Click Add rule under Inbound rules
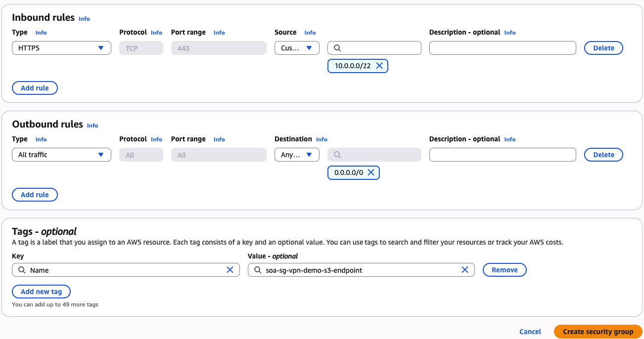 (x=35, y=88)
